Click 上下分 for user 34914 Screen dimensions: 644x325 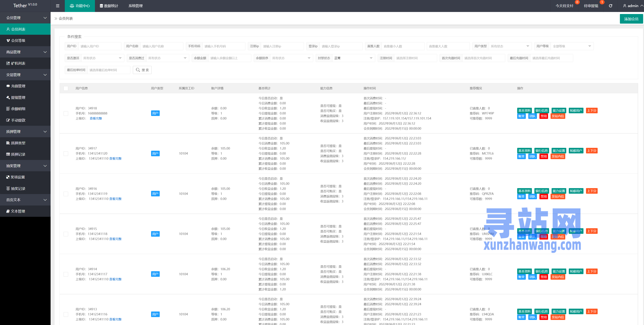(x=592, y=271)
